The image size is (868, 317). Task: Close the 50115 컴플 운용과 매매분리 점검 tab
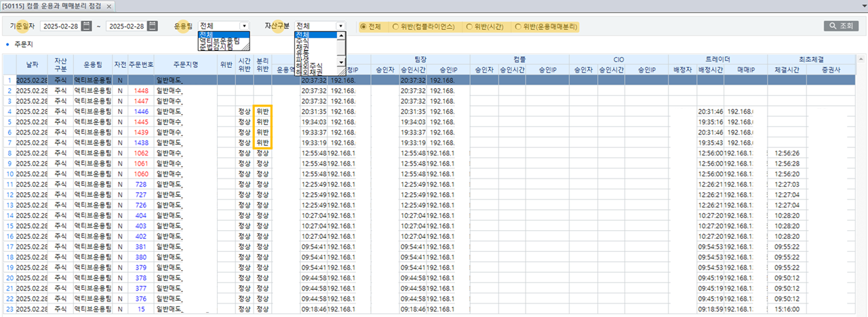[x=111, y=5]
